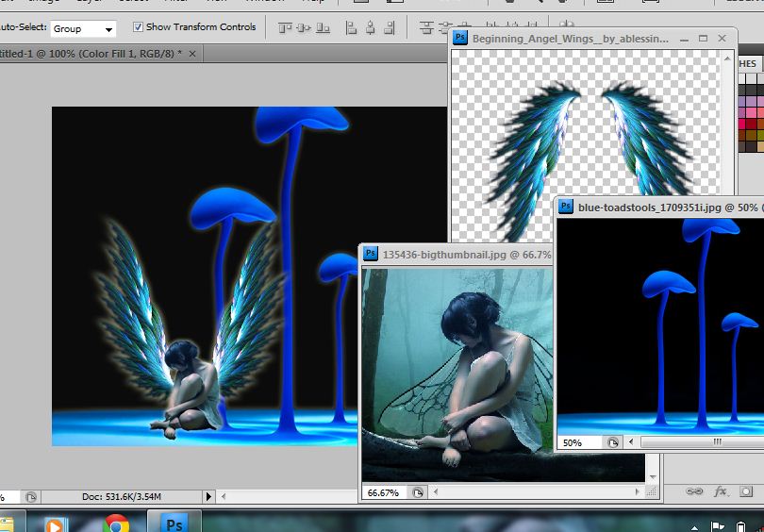Click the Align Horizontal Centers icon
This screenshot has height=532, width=764.
coord(371,27)
